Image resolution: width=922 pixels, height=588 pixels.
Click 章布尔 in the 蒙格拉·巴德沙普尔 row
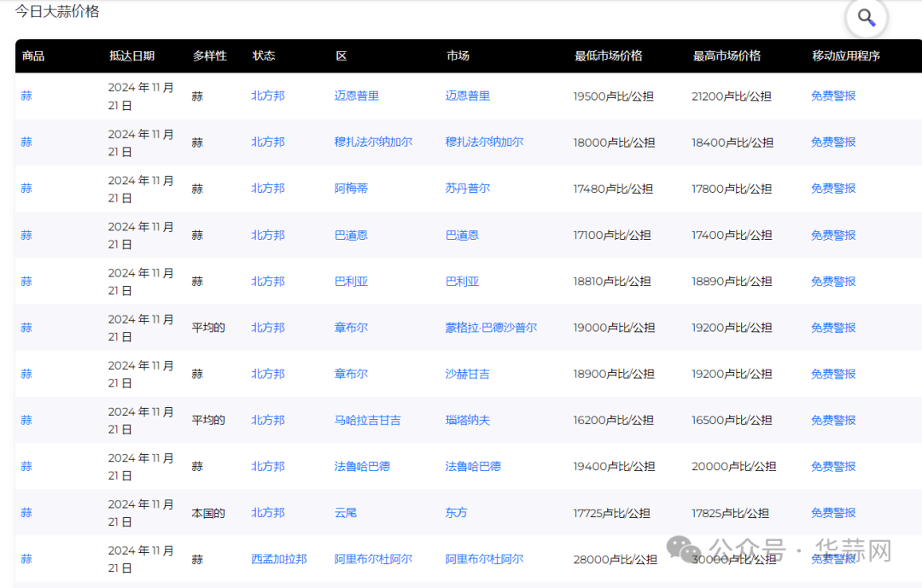[x=351, y=328]
